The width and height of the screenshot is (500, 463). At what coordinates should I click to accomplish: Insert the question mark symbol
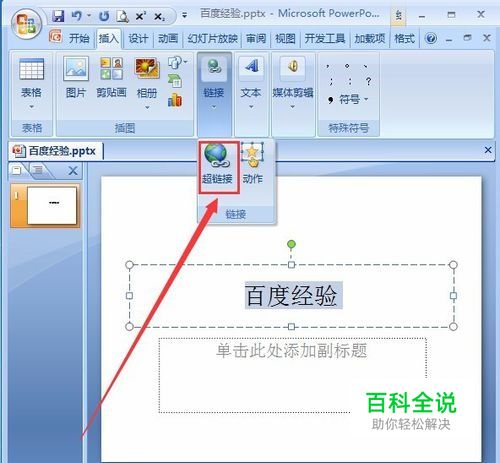point(368,81)
